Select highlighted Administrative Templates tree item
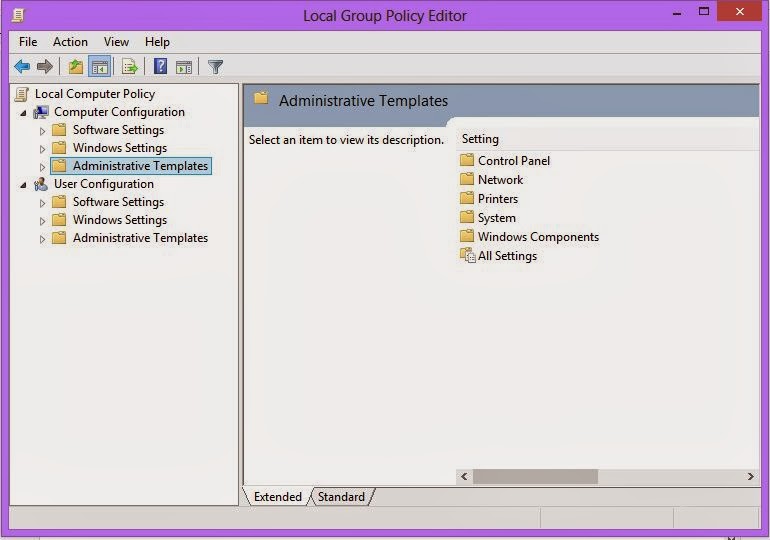The width and height of the screenshot is (770, 540). click(x=131, y=166)
